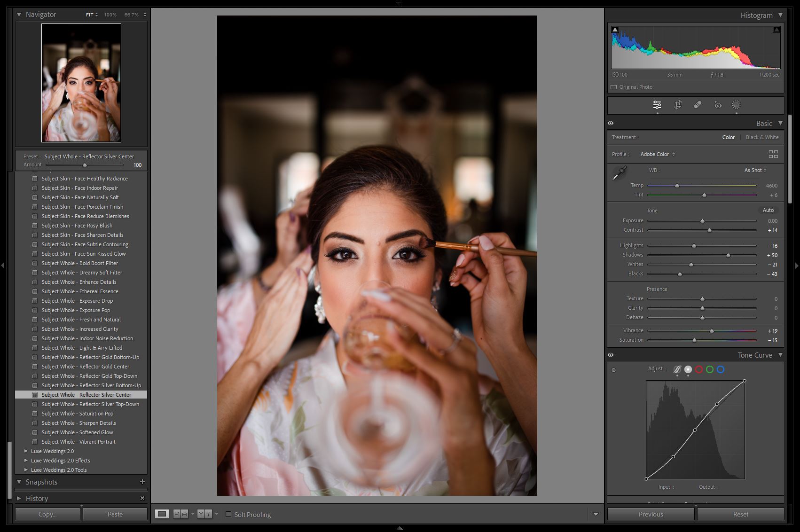The width and height of the screenshot is (800, 532).
Task: Open the Red Eye correction tool
Action: point(717,105)
